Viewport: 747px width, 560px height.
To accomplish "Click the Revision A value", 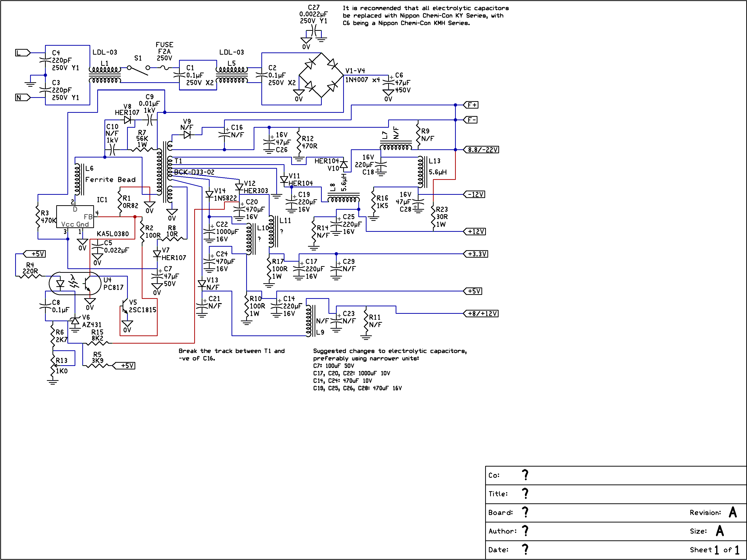I will 733,513.
